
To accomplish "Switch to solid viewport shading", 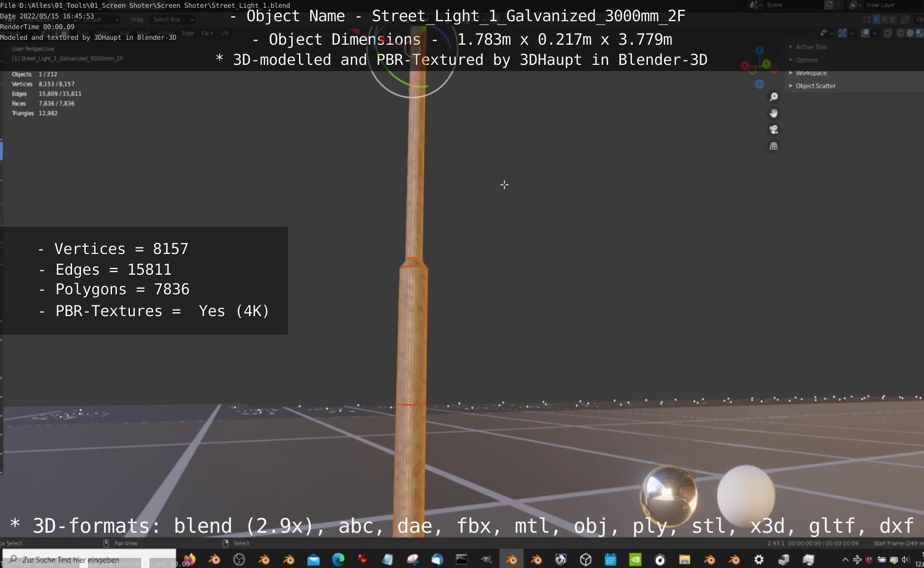I will (910, 33).
